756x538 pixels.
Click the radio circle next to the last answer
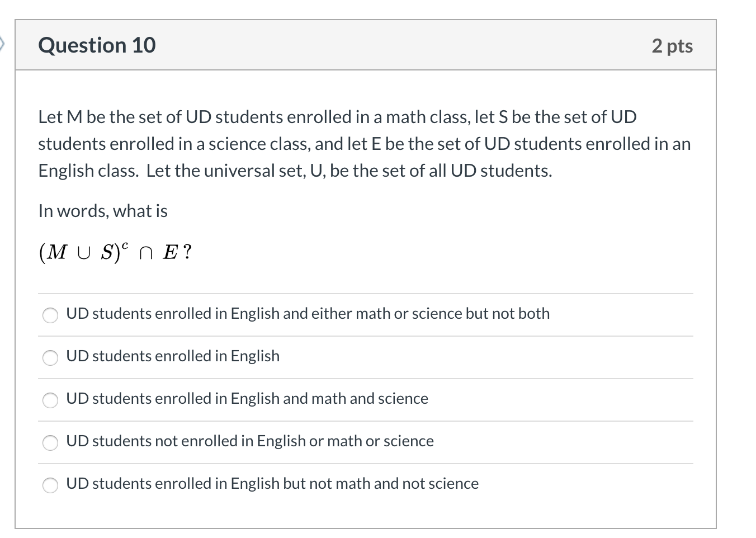50,485
